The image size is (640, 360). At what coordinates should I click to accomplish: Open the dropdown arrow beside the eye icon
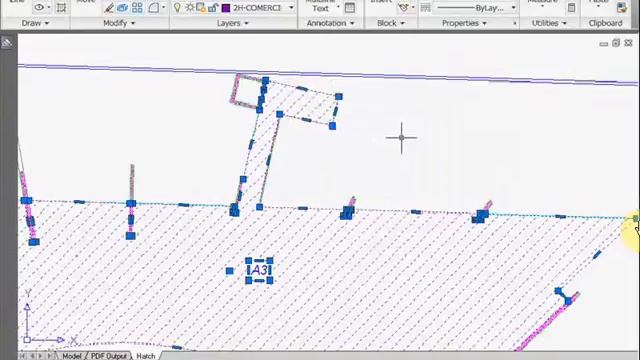tap(49, 7)
